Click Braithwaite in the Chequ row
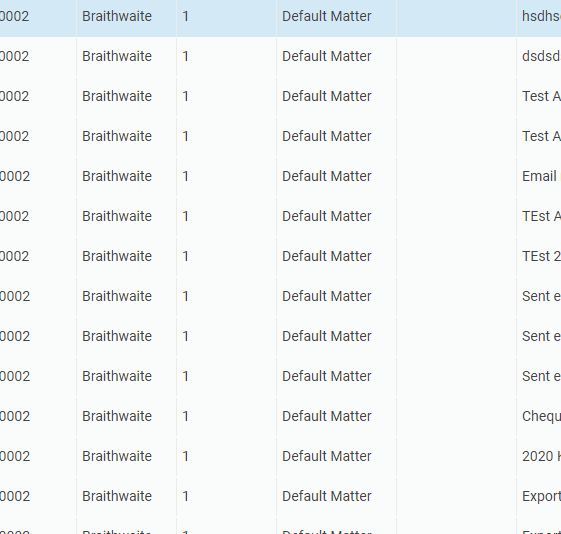 pos(117,416)
